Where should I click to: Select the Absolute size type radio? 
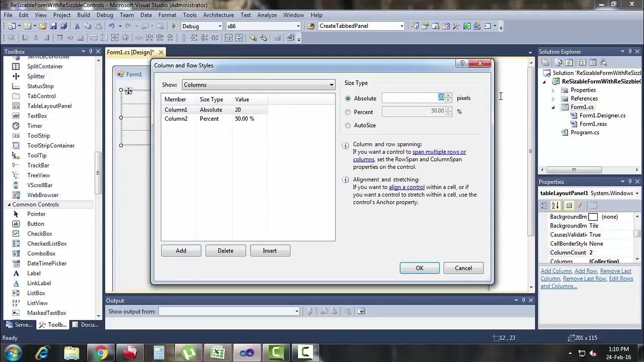click(x=348, y=99)
